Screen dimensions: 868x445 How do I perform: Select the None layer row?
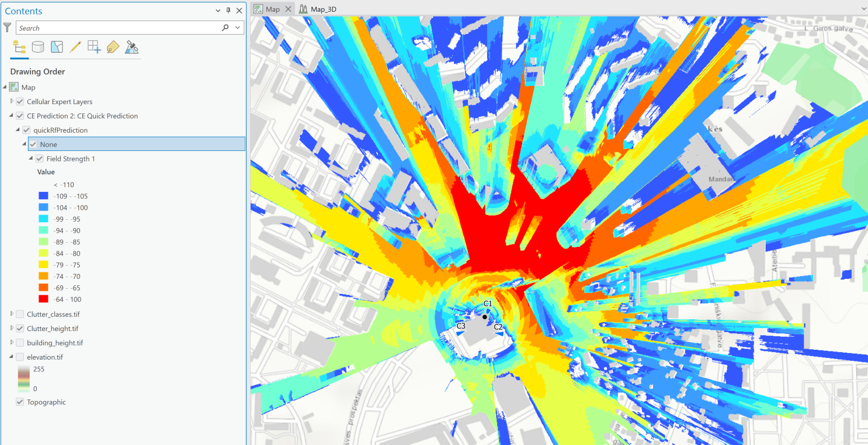tap(137, 144)
